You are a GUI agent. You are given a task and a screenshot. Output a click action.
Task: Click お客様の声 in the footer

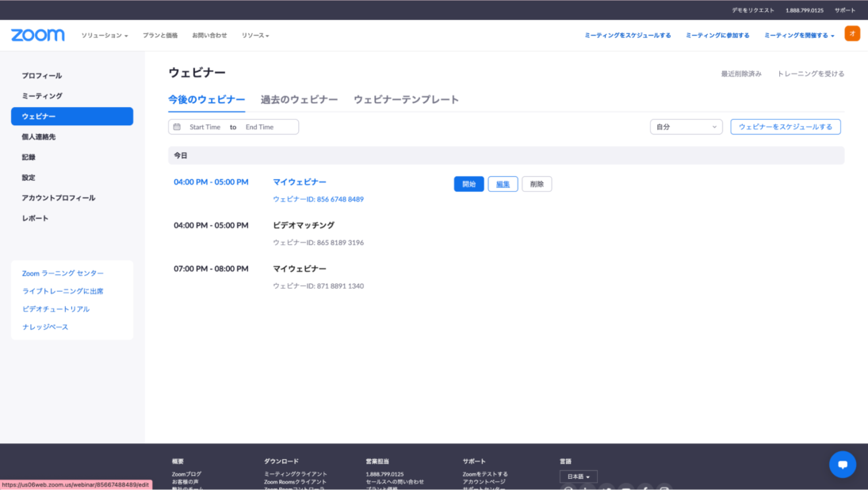185,482
